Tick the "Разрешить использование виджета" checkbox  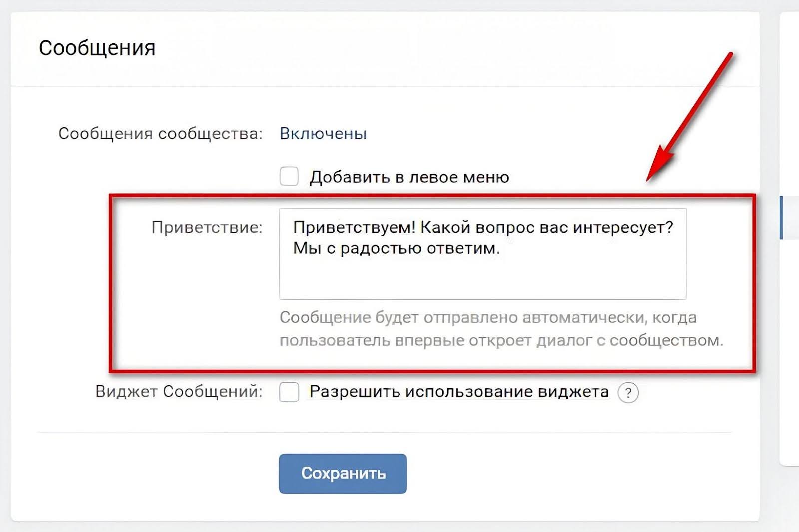coord(289,392)
